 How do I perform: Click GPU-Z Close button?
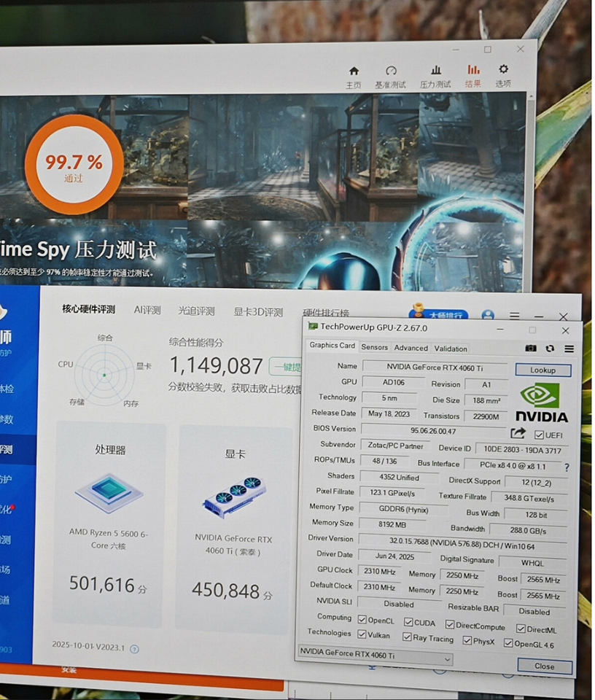[x=545, y=666]
